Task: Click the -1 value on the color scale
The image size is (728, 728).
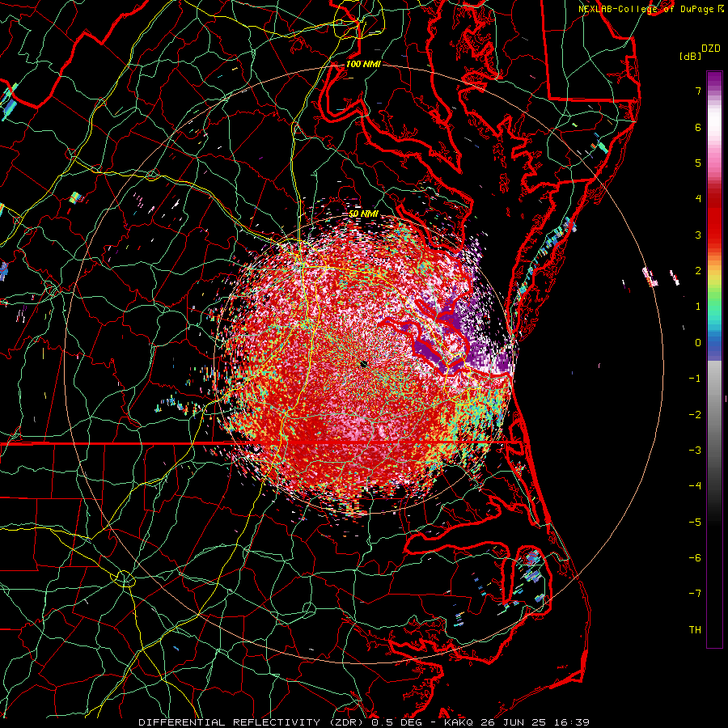Action: (x=695, y=379)
